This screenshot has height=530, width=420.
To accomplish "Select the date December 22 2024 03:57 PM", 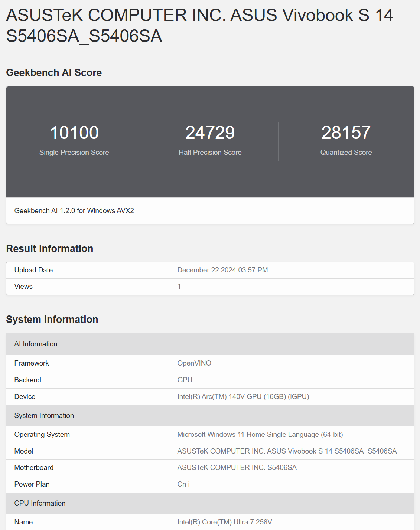I will (222, 270).
